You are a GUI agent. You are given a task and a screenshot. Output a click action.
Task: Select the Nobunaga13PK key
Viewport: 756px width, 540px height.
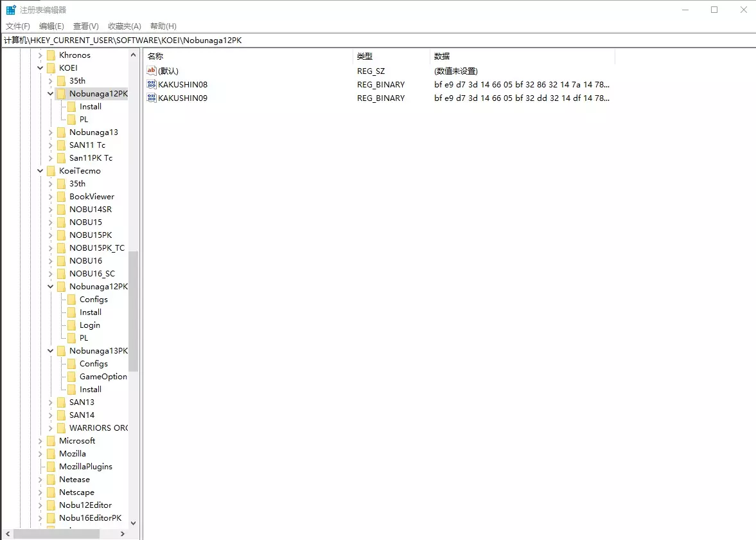click(x=98, y=351)
